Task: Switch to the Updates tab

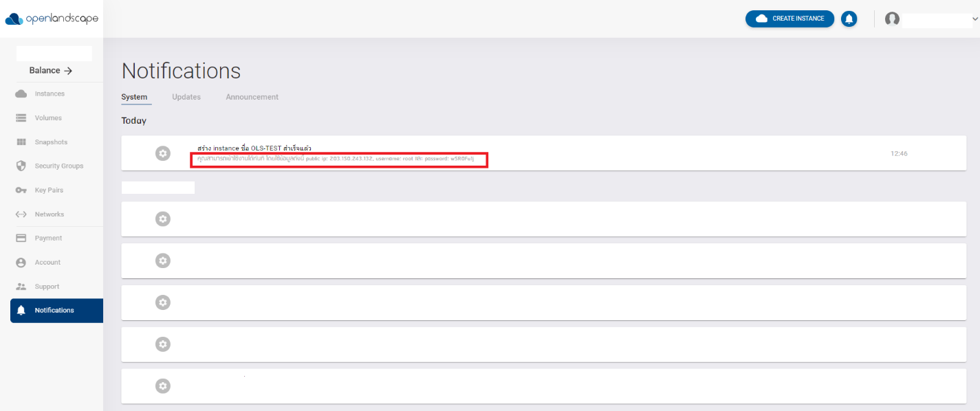Action: click(x=186, y=97)
